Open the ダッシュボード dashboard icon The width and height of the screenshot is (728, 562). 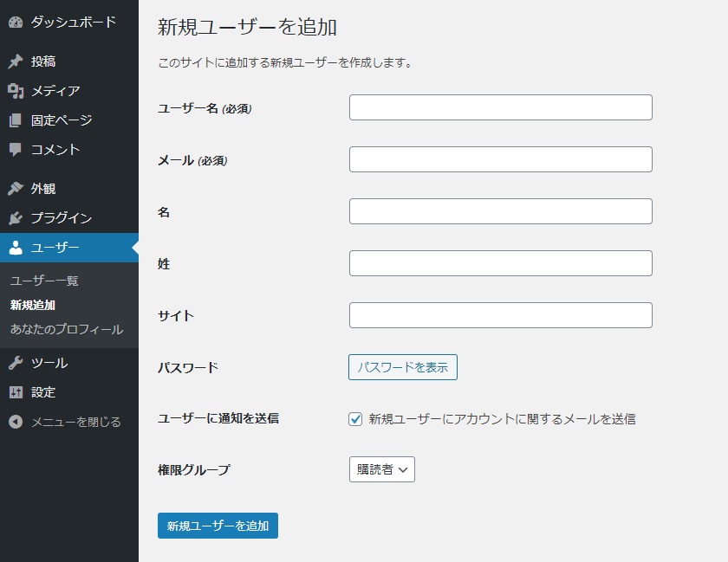tap(16, 23)
